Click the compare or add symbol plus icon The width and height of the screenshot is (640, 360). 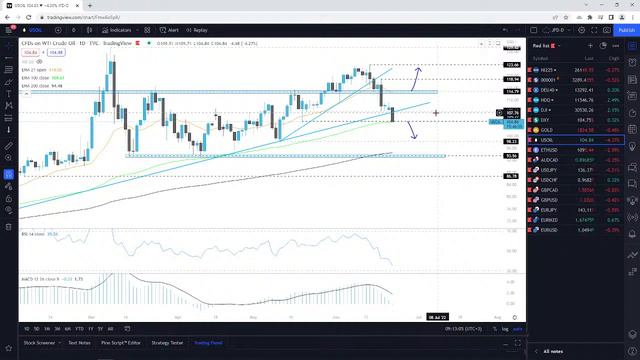pyautogui.click(x=58, y=30)
